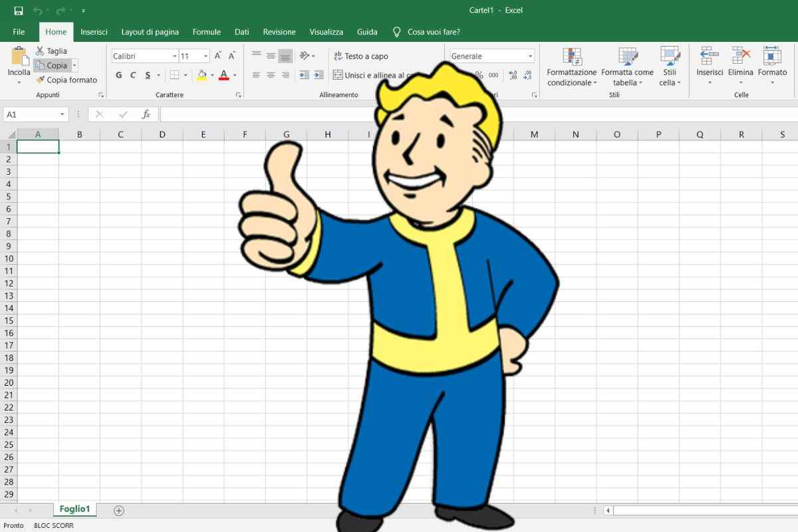Switch to the Inserisci ribbon tab
This screenshot has height=532, width=798.
point(94,32)
